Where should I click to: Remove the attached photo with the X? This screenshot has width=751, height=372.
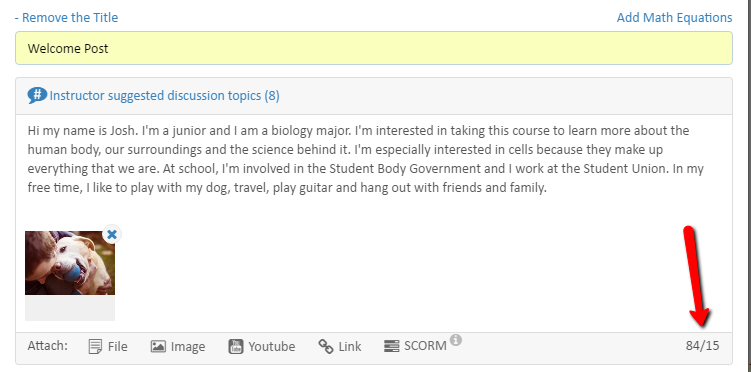coord(112,235)
